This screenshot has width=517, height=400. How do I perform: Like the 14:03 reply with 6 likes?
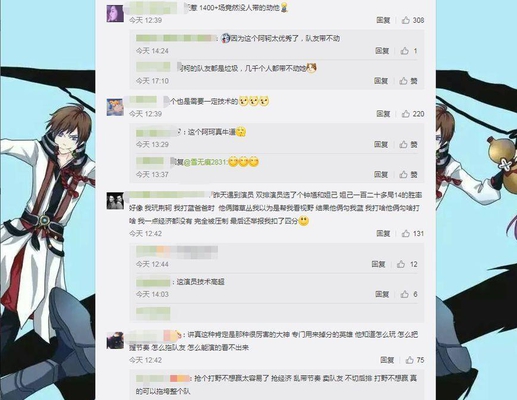click(x=405, y=294)
